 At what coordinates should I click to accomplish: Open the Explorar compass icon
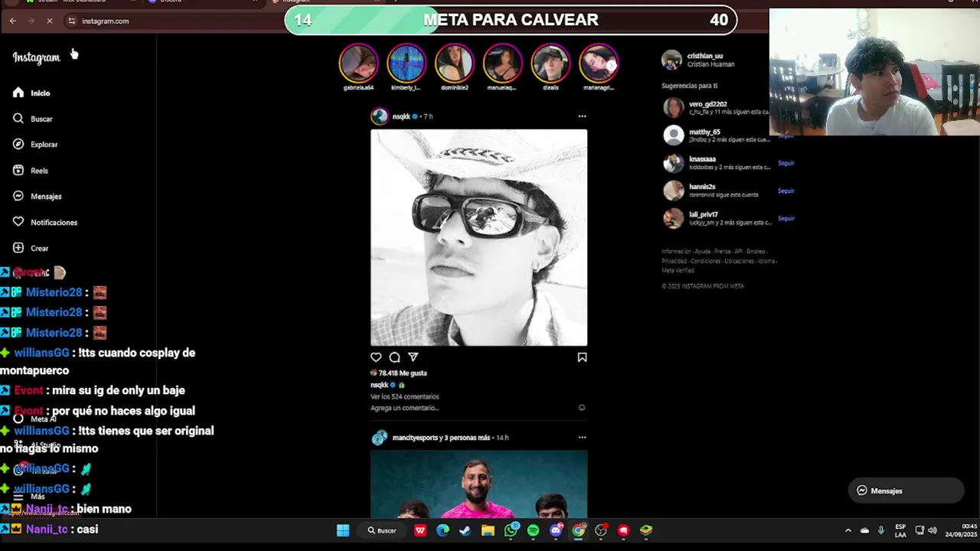[x=18, y=144]
